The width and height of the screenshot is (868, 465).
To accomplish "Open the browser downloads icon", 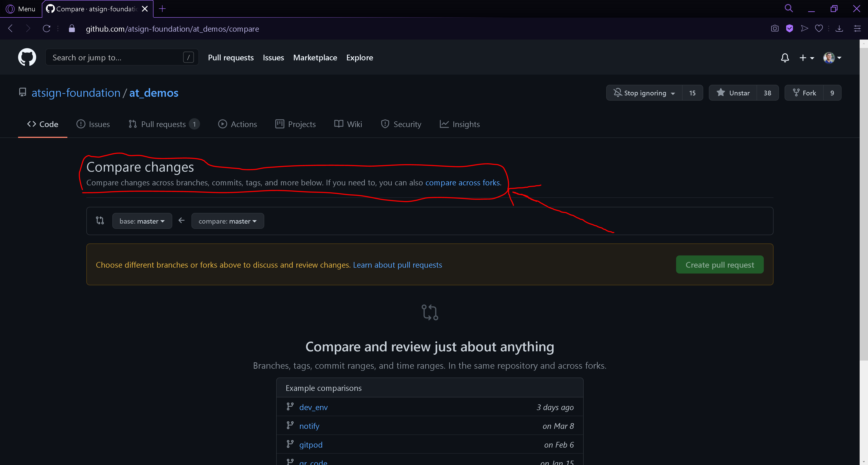I will tap(839, 29).
